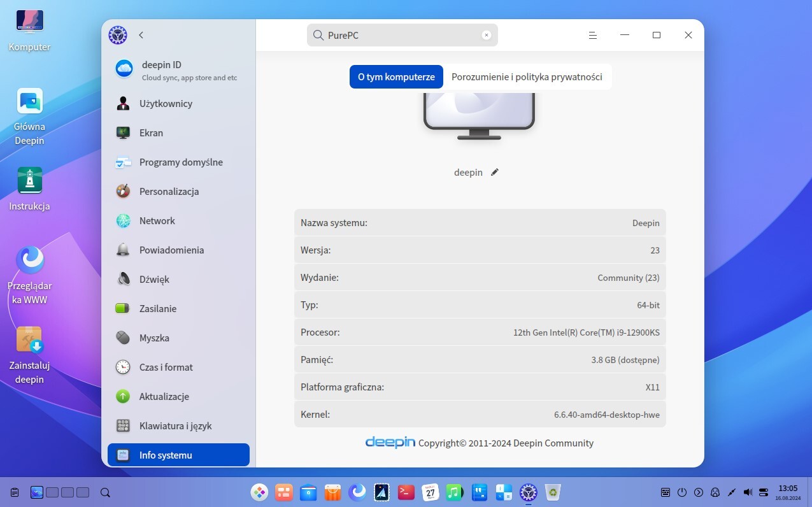The image size is (812, 507).
Task: Open the Trash on the taskbar
Action: pyautogui.click(x=552, y=492)
